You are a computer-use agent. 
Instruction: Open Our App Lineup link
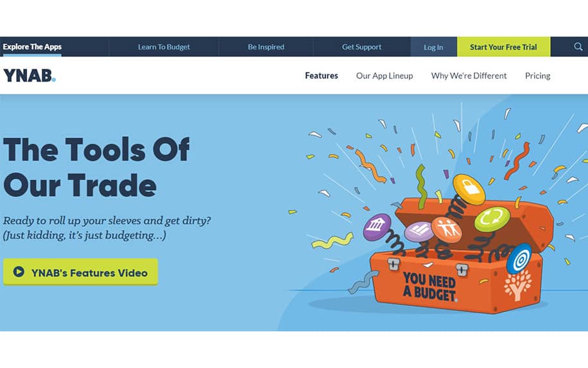(x=385, y=76)
